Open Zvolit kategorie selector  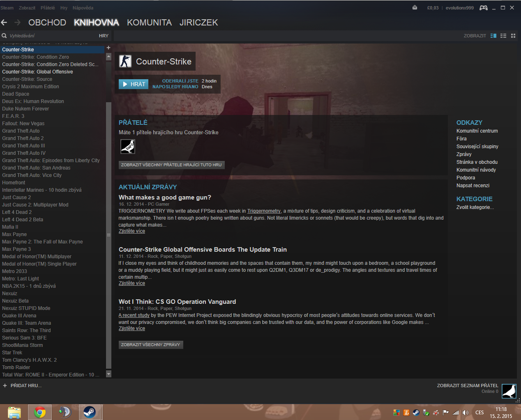[475, 207]
